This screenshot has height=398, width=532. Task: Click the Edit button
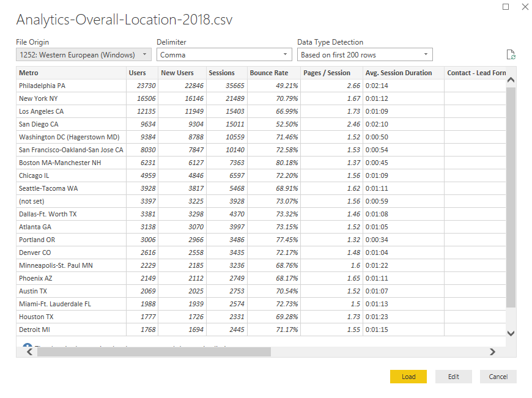[x=453, y=377]
